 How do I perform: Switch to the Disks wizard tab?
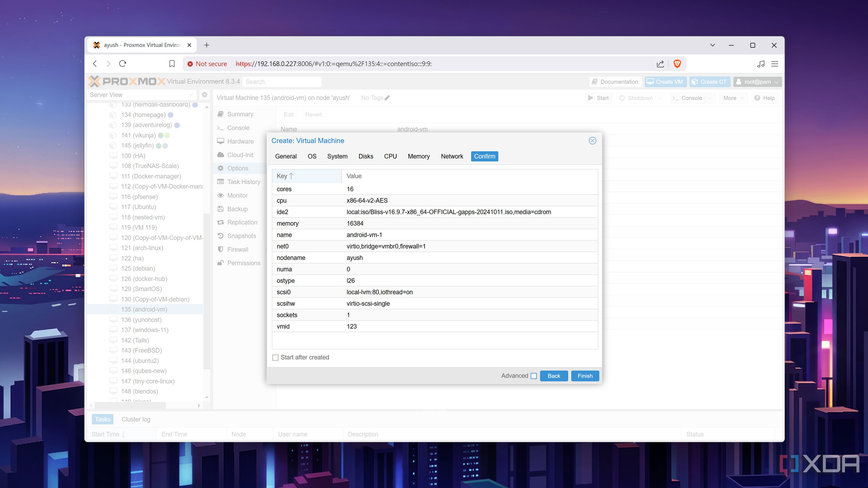point(366,156)
